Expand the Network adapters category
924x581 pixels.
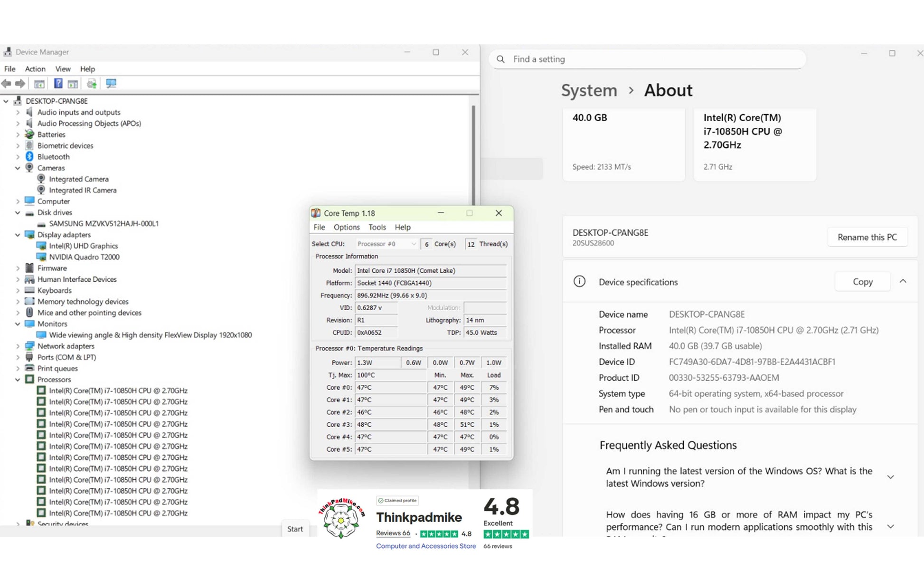18,346
